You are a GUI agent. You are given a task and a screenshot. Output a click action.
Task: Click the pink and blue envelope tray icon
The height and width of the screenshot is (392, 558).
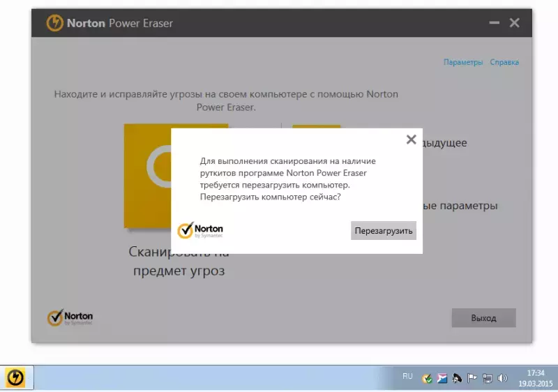(442, 378)
